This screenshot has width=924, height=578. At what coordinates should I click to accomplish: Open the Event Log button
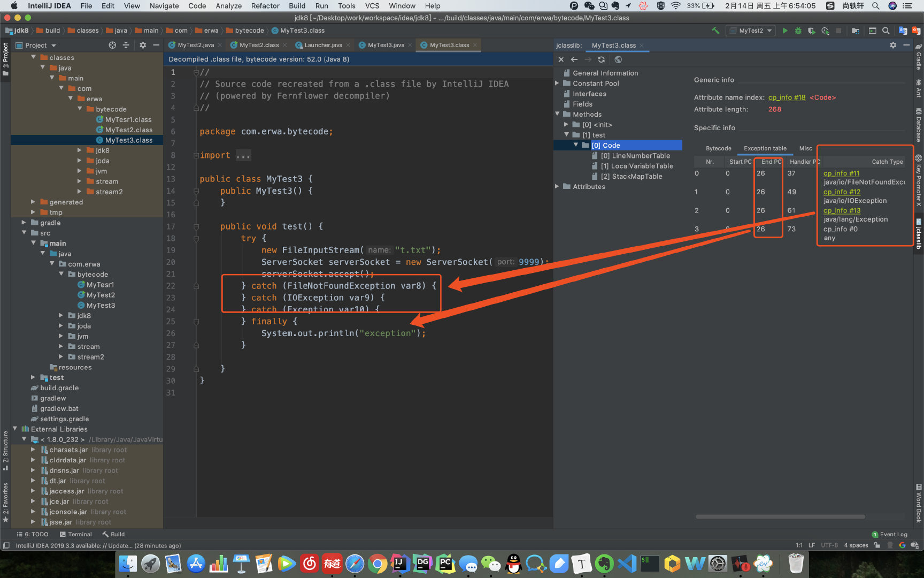pos(889,534)
